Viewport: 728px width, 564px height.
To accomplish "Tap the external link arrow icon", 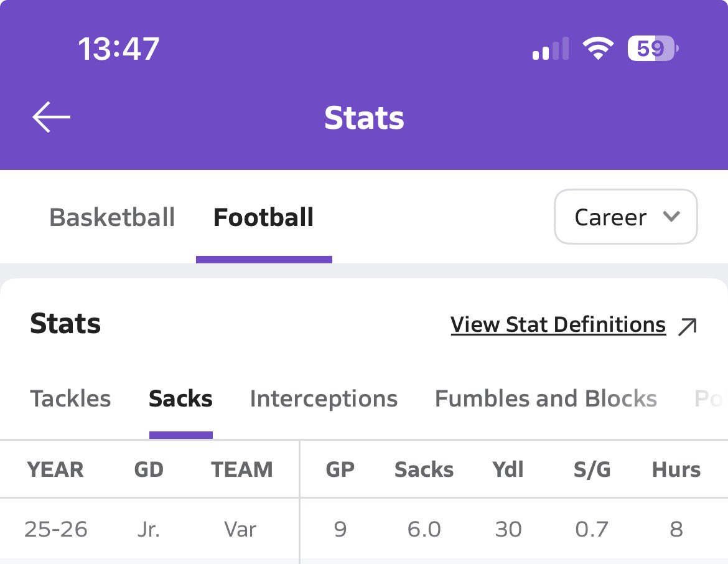I will click(x=687, y=326).
